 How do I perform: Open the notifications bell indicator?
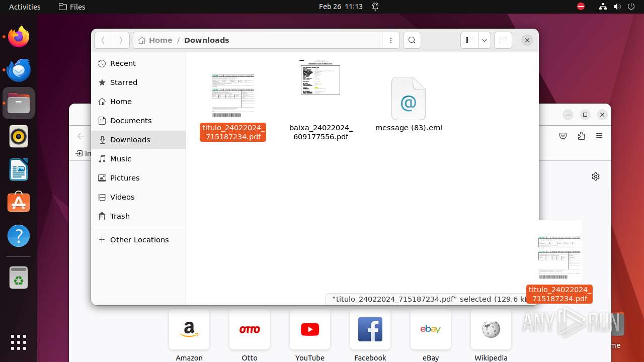click(x=375, y=7)
